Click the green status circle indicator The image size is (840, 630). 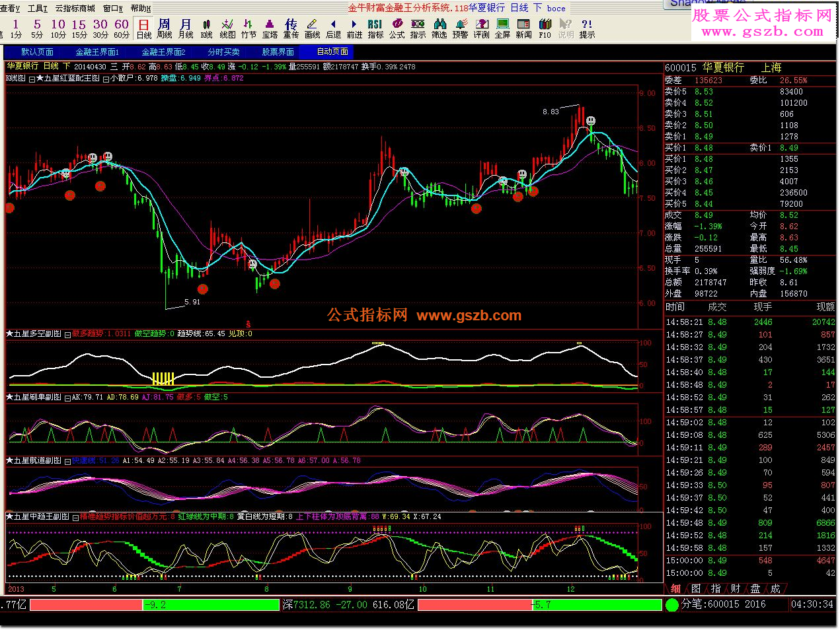click(672, 604)
